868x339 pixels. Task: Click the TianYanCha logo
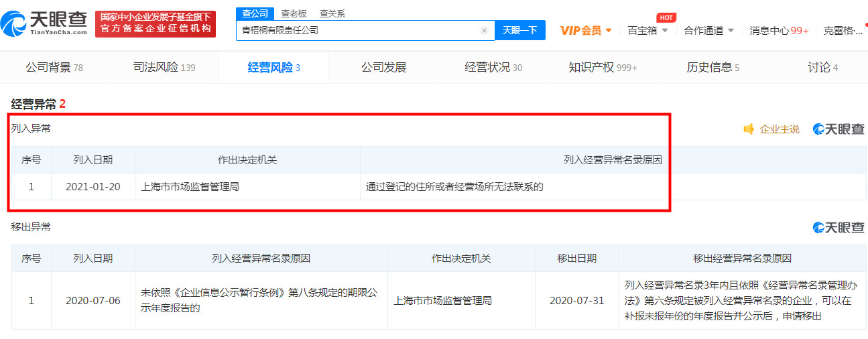click(x=44, y=24)
